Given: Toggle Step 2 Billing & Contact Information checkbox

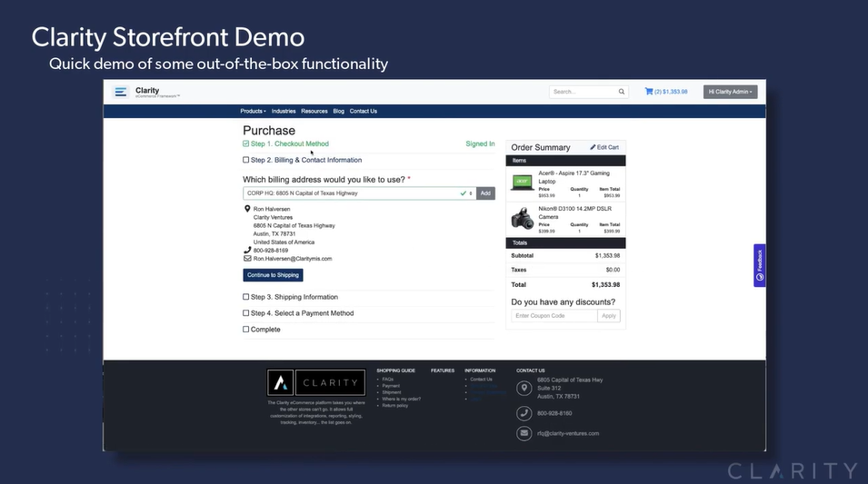Looking at the screenshot, I should point(245,160).
